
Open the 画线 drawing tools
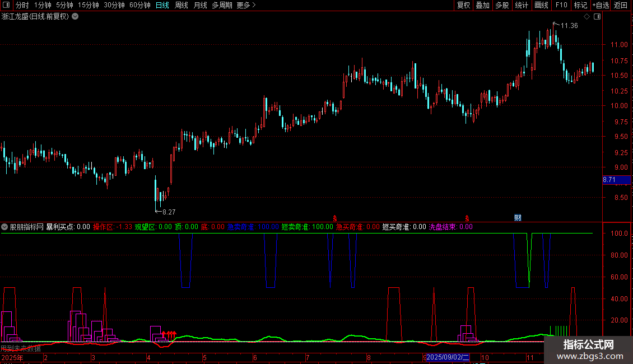(541, 5)
